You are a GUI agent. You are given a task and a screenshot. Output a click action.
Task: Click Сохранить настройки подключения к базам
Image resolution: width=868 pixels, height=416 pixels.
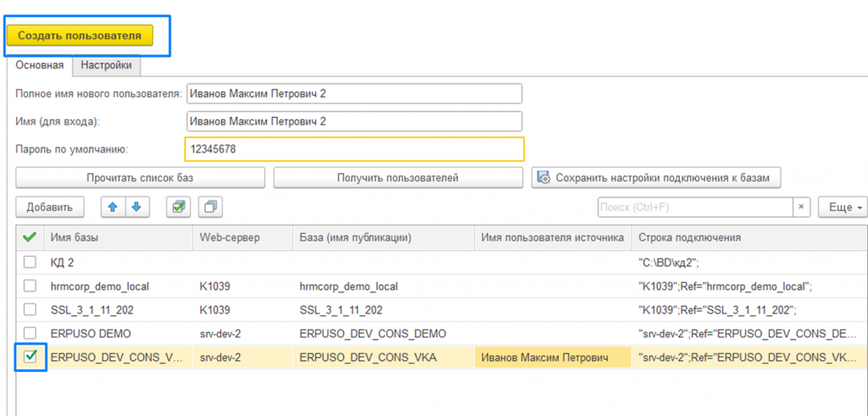(656, 178)
